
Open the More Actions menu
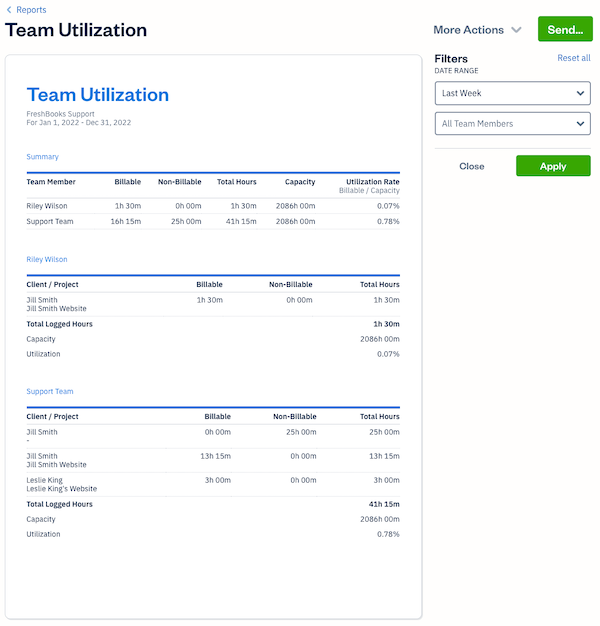point(468,30)
